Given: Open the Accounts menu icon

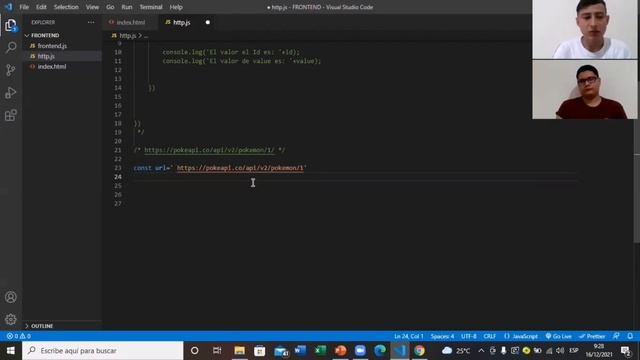Looking at the screenshot, I should [x=11, y=297].
